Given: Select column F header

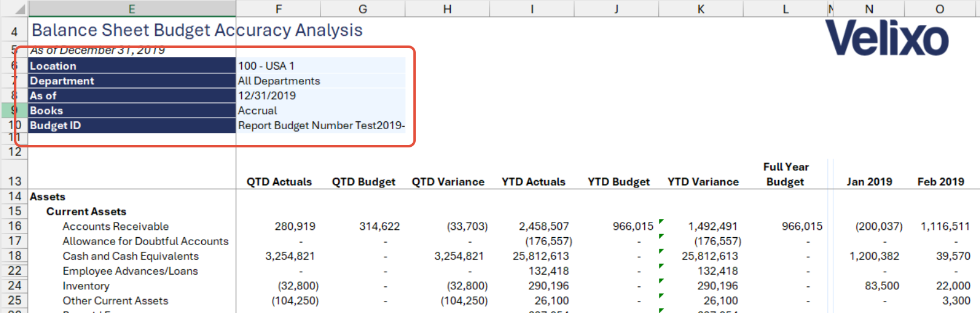Looking at the screenshot, I should [x=278, y=8].
